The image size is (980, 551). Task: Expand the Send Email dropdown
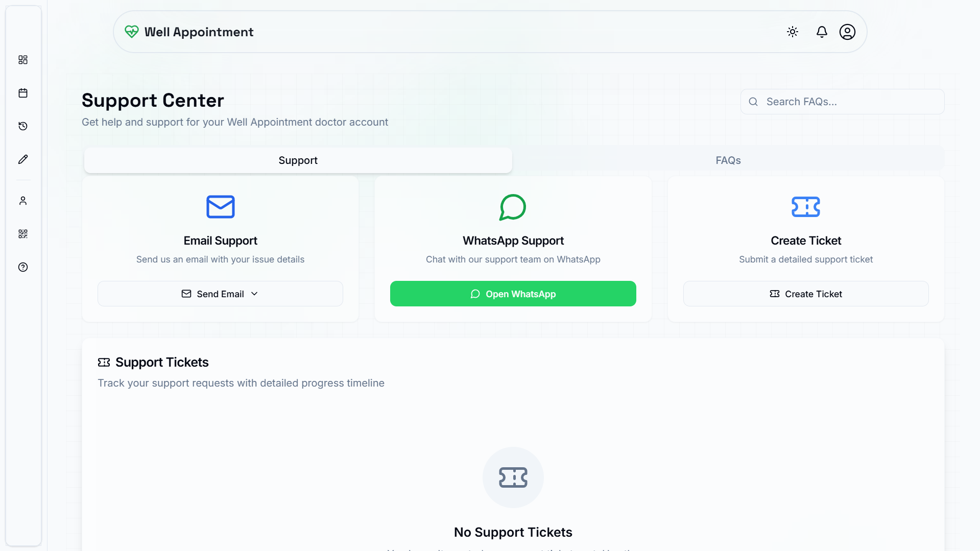[x=220, y=294]
